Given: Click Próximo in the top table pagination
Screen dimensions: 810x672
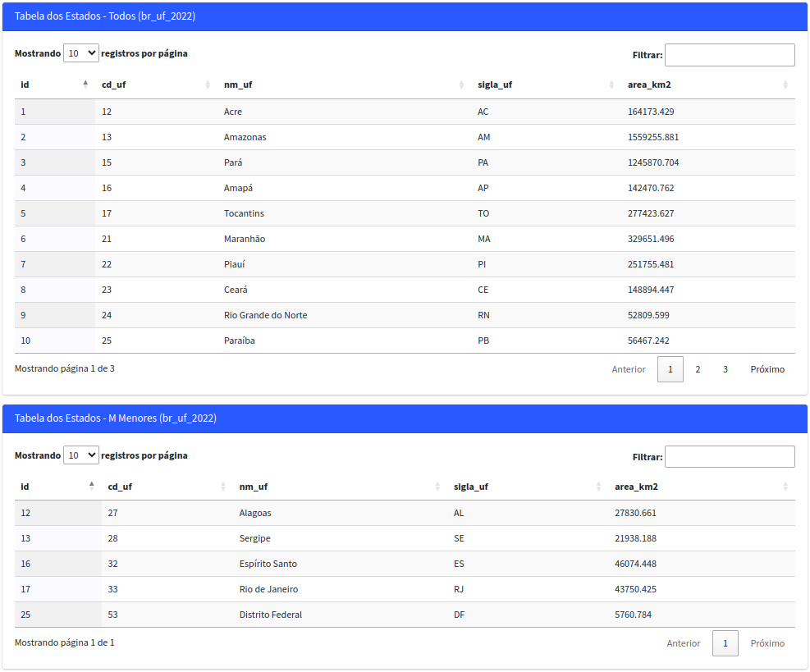Looking at the screenshot, I should tap(767, 369).
